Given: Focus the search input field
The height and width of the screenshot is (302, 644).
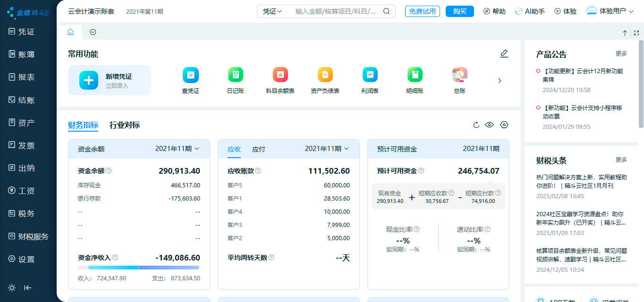Looking at the screenshot, I should (336, 11).
